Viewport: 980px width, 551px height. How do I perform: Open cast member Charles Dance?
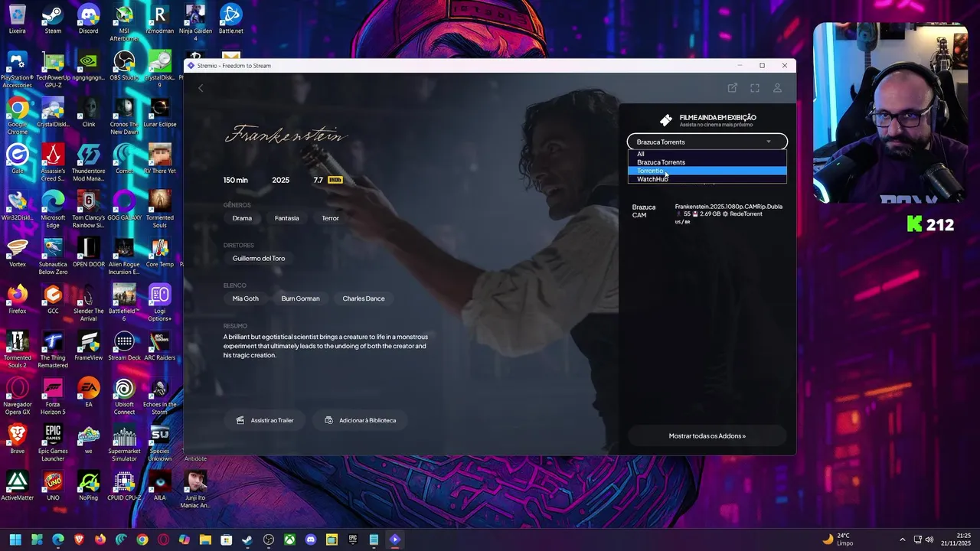(x=364, y=298)
